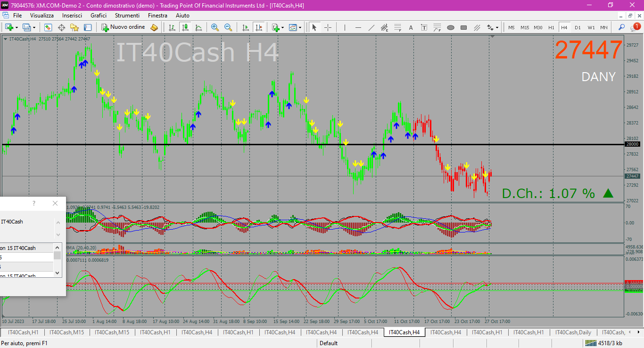This screenshot has height=348, width=644.
Task: Switch to H1 timeframe
Action: point(551,27)
